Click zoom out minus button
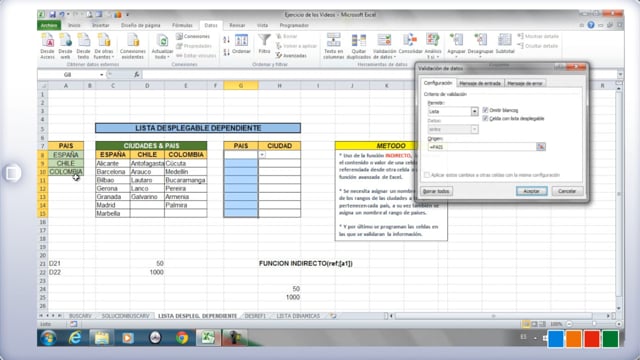 tap(569, 324)
